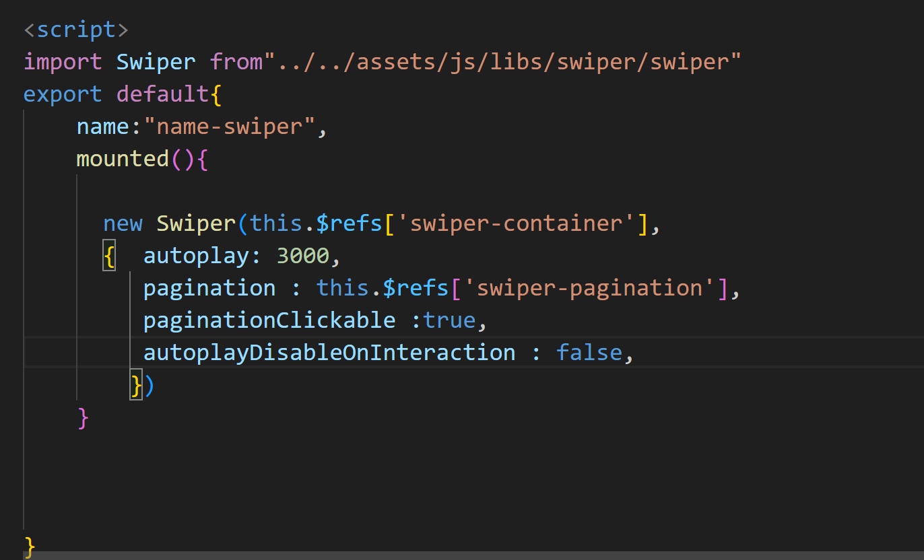
Task: Click the mounted function name
Action: (122, 158)
